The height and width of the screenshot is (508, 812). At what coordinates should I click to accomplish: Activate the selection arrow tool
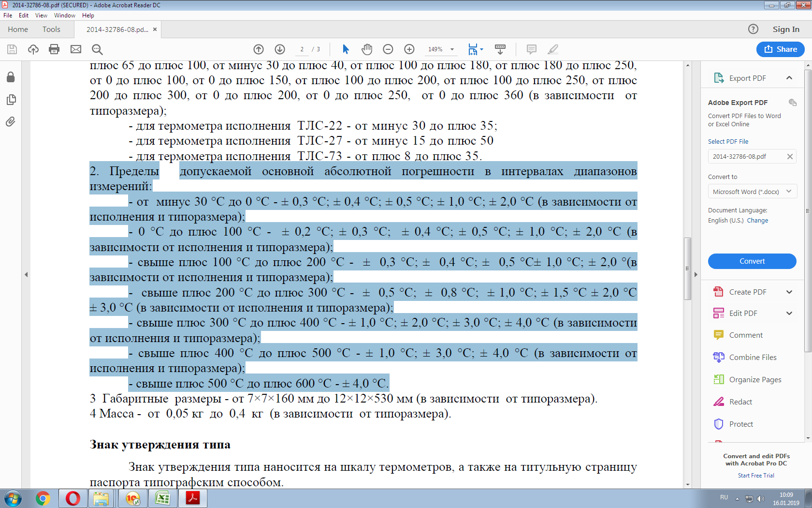[x=346, y=49]
